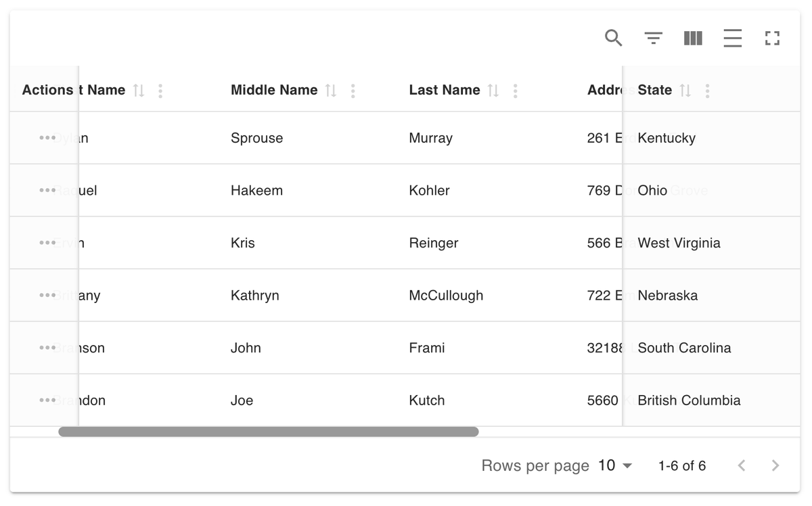Image resolution: width=812 pixels, height=506 pixels.
Task: Toggle the filters icon in toolbar
Action: coord(653,38)
